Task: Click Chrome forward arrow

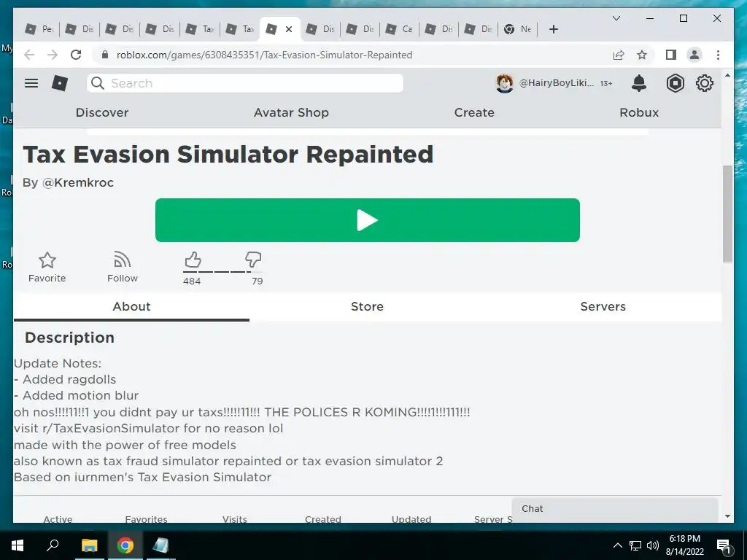Action: pyautogui.click(x=53, y=55)
